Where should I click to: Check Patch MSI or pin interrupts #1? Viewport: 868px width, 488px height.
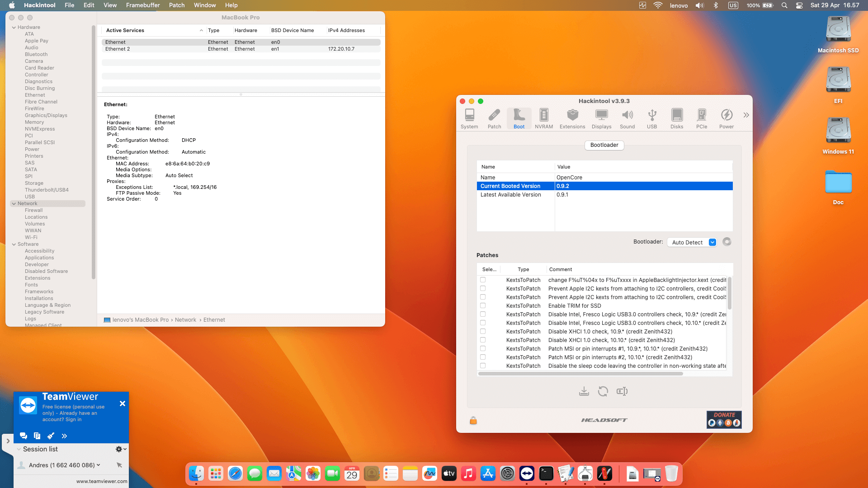pyautogui.click(x=483, y=349)
